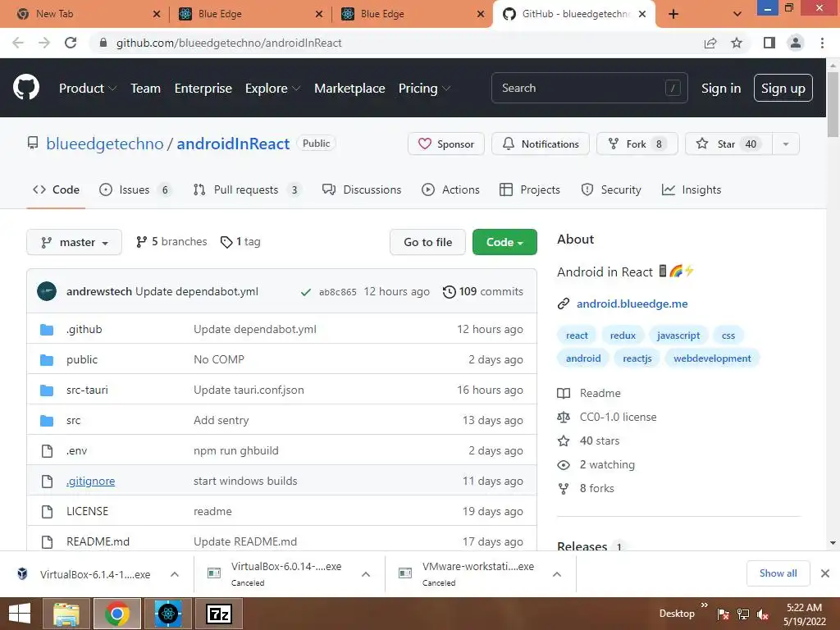Fork the repository
Viewport: 840px width, 630px height.
(637, 144)
